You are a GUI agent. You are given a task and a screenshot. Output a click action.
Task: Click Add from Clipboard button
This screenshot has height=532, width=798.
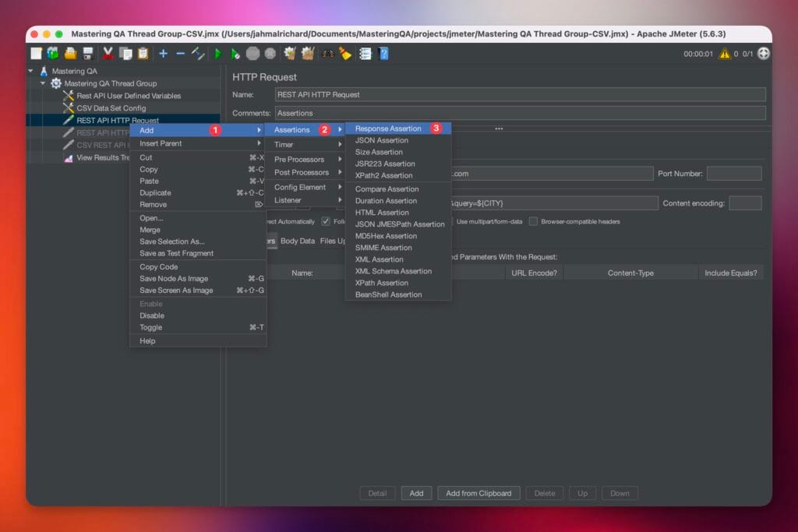478,493
